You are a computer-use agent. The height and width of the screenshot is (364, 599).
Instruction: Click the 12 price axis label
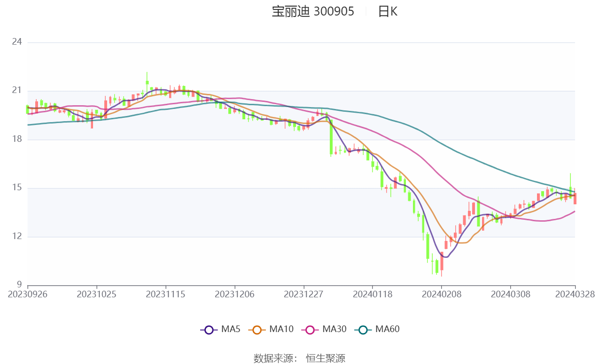[17, 236]
